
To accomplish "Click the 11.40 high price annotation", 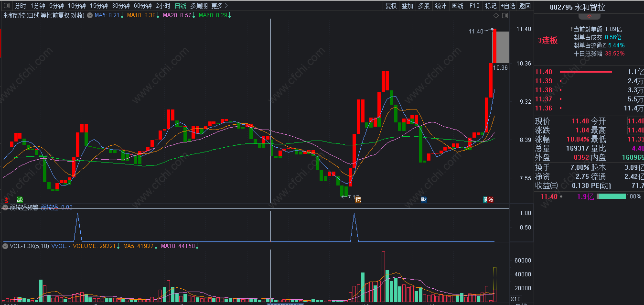I will coord(476,32).
